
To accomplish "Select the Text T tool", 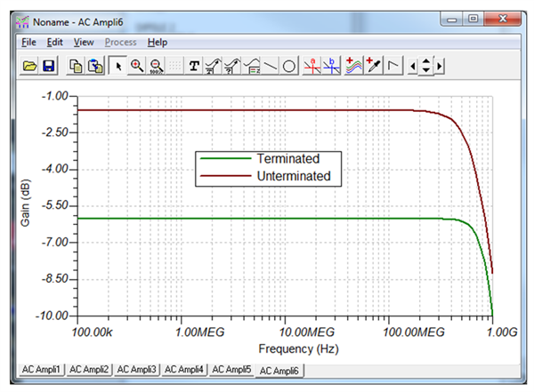I will (194, 66).
